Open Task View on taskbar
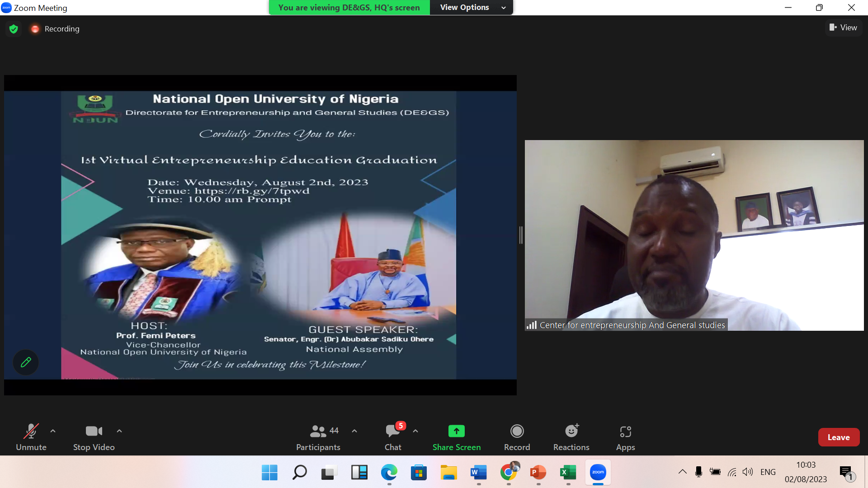Viewport: 868px width, 488px height. (x=329, y=473)
